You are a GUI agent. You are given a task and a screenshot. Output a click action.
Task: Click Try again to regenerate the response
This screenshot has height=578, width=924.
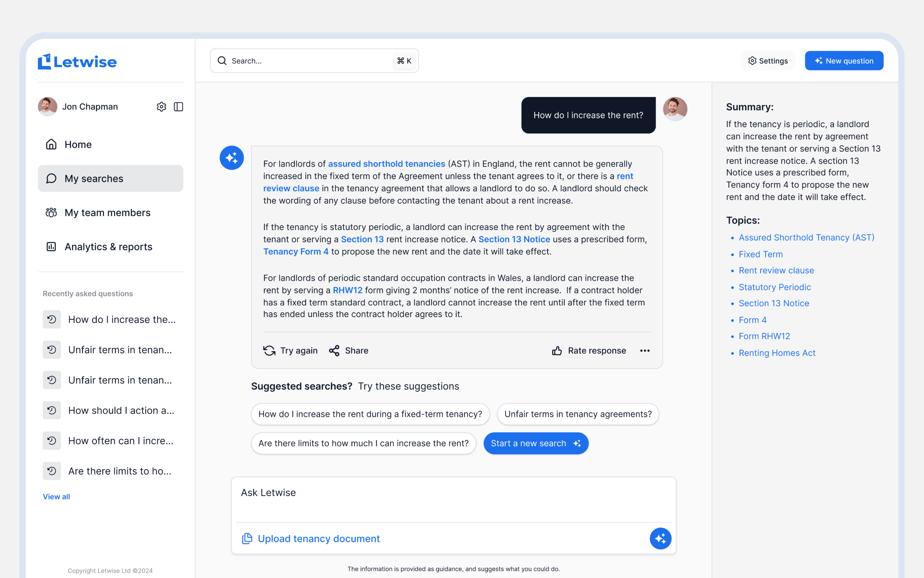pos(290,351)
